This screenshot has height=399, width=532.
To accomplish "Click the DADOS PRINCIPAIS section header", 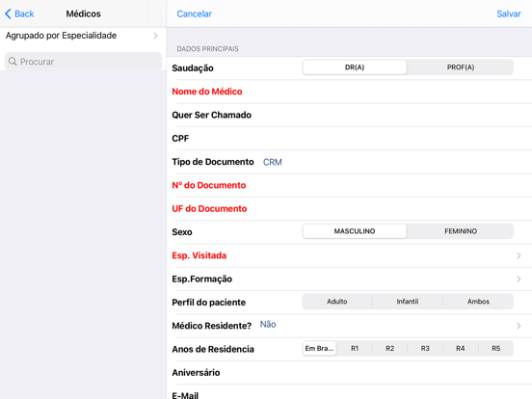I will tap(207, 49).
